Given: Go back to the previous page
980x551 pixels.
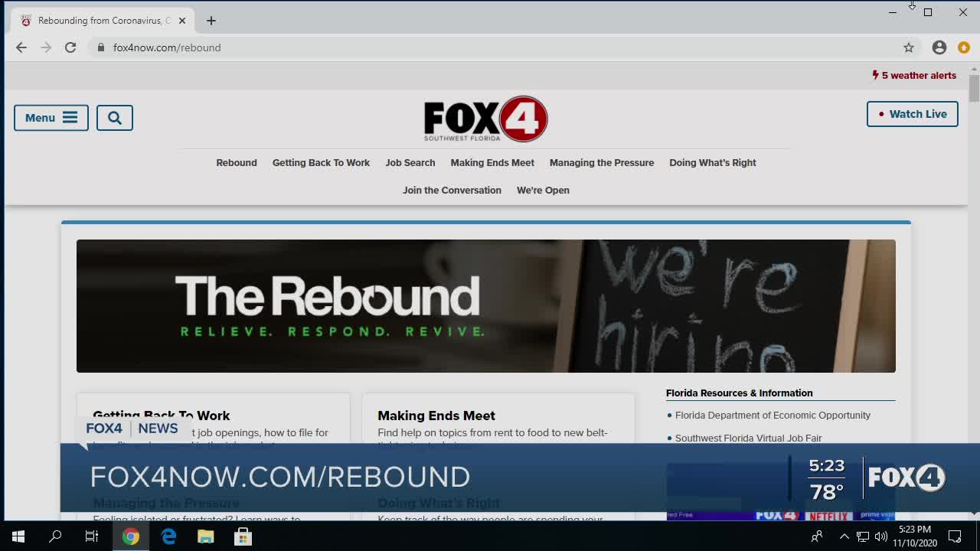Looking at the screenshot, I should pos(21,47).
